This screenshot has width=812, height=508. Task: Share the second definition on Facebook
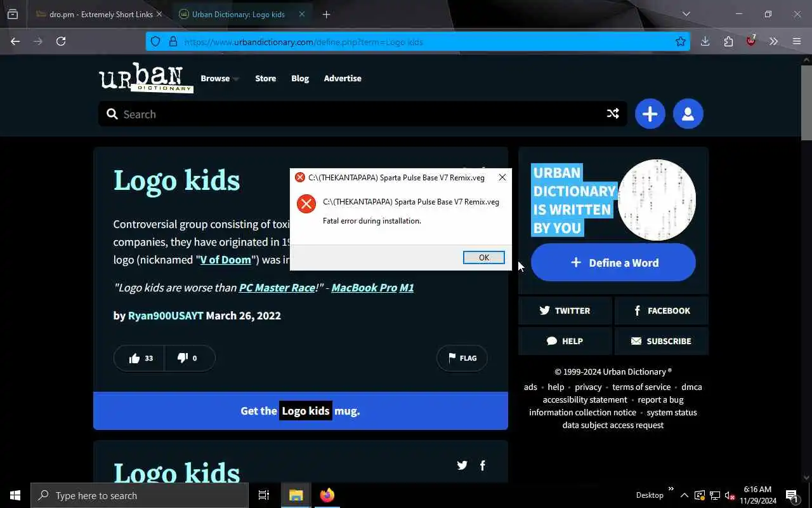(x=483, y=465)
